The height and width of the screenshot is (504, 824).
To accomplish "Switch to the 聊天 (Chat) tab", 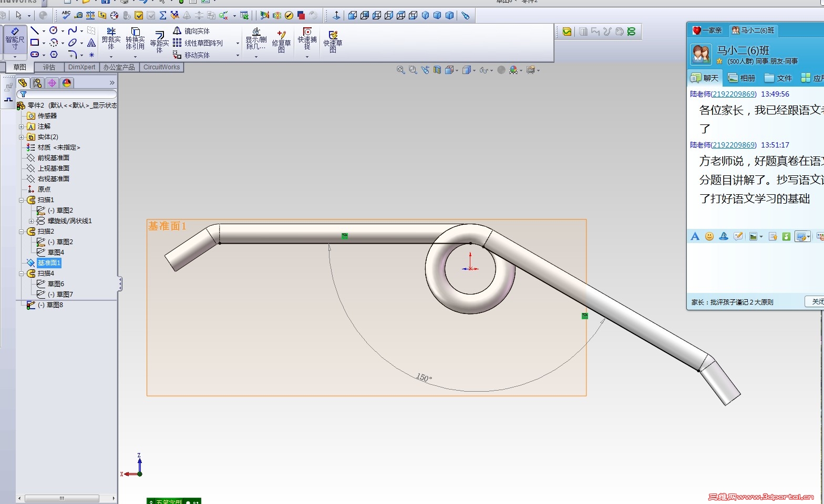I will click(705, 78).
